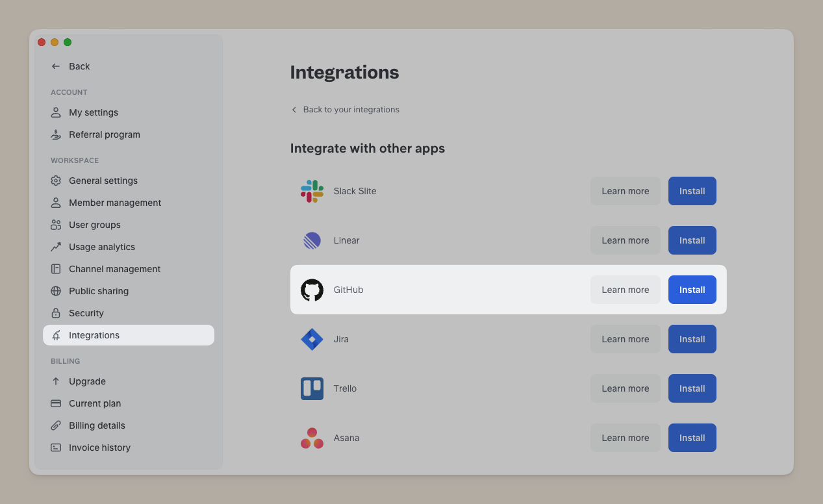View Current plan
This screenshot has width=823, height=504.
[x=129, y=403]
